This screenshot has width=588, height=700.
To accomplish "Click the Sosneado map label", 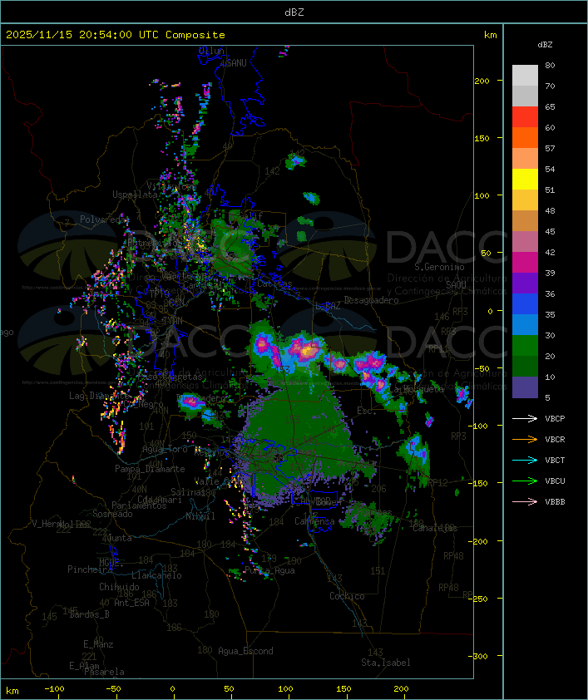I will [112, 514].
